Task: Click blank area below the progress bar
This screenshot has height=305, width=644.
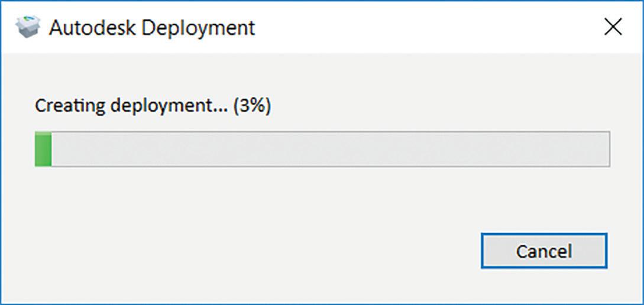Action: coord(322,197)
